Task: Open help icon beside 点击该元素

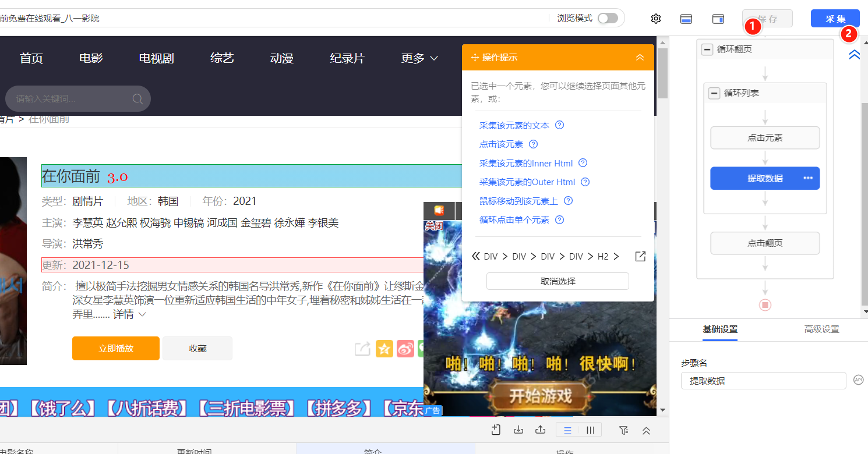Action: 533,144
